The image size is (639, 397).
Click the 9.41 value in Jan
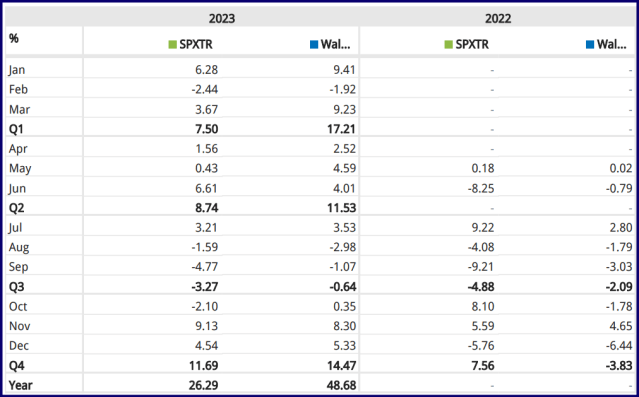click(344, 70)
